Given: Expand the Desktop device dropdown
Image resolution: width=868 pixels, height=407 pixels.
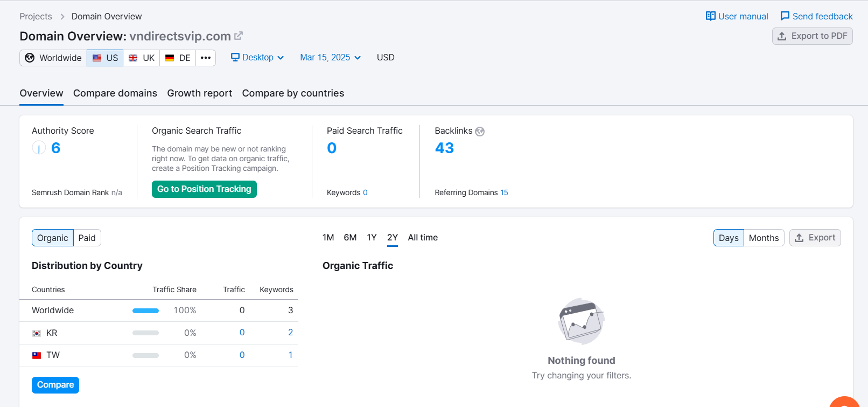Looking at the screenshot, I should (x=257, y=57).
